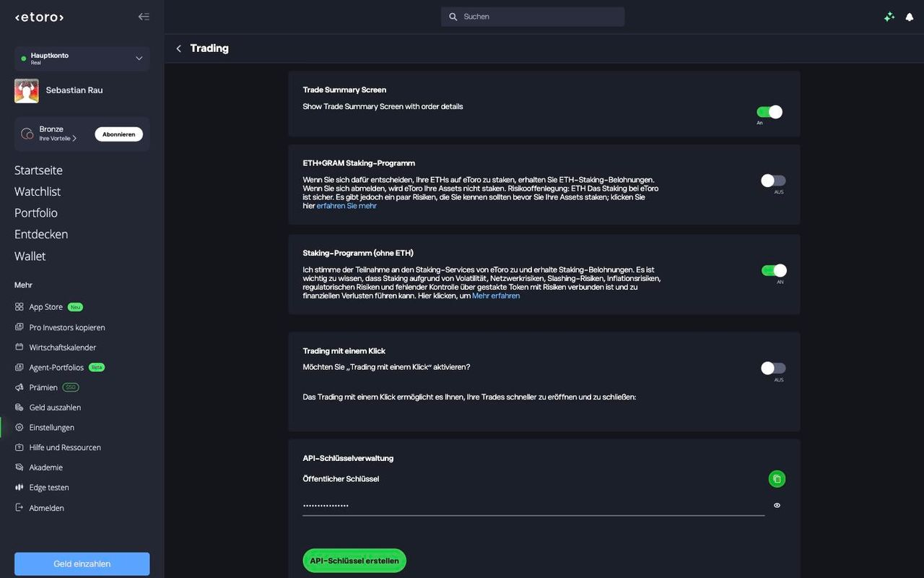Open the AI sparkle assistant icon

click(889, 17)
